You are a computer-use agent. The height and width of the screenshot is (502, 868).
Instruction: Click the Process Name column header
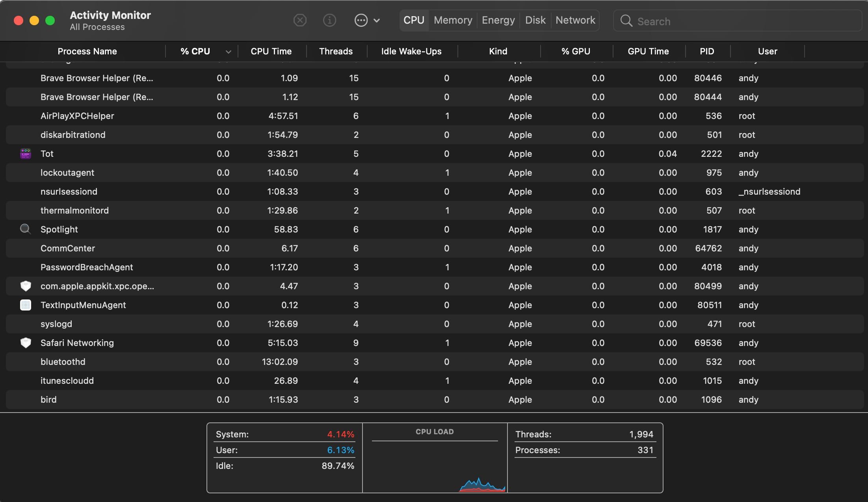click(87, 51)
